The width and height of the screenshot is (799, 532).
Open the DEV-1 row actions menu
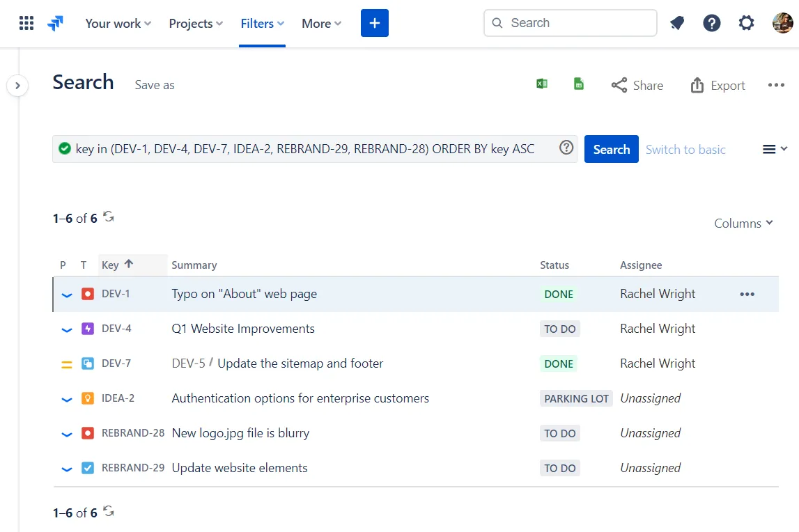(747, 294)
